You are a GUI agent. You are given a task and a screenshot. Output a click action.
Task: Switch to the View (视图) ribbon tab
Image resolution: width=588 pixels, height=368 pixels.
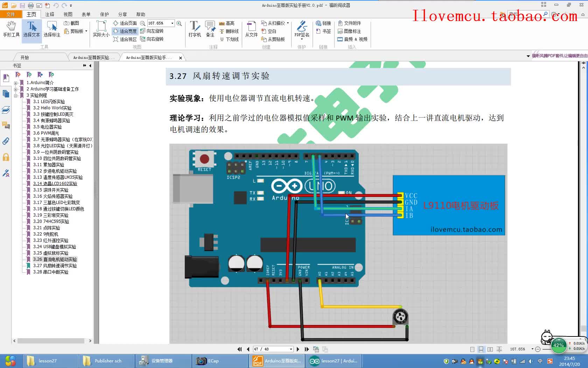point(68,14)
